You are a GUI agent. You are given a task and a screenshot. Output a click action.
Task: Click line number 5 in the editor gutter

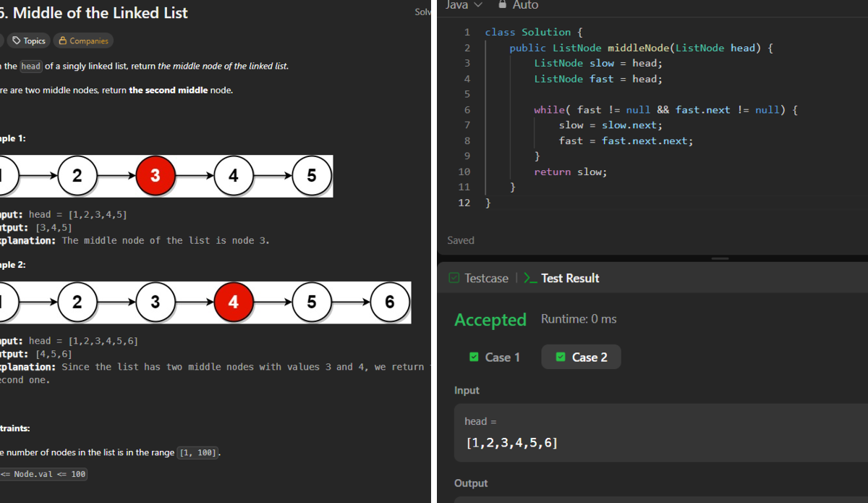[467, 94]
